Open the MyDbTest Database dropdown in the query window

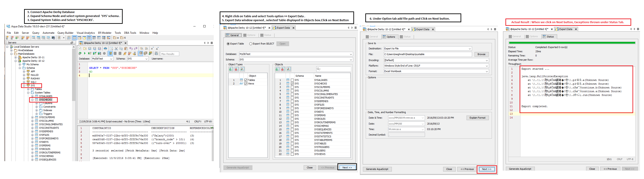tap(102, 59)
